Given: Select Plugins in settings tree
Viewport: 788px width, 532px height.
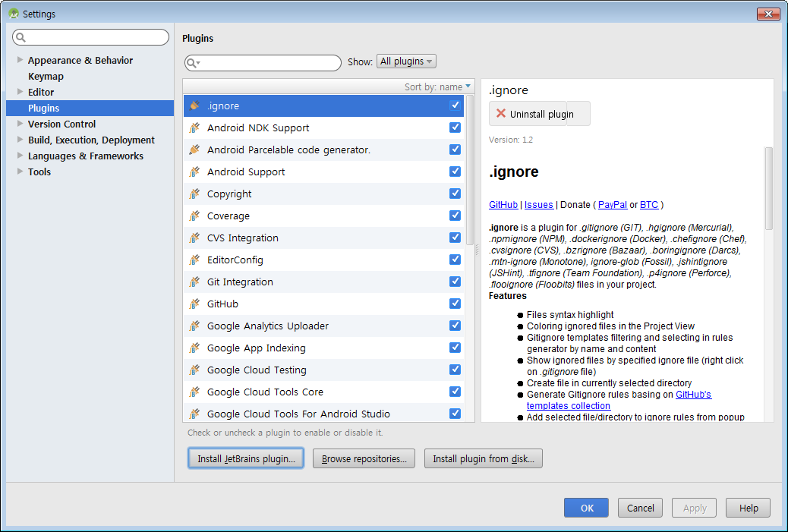Looking at the screenshot, I should point(90,108).
